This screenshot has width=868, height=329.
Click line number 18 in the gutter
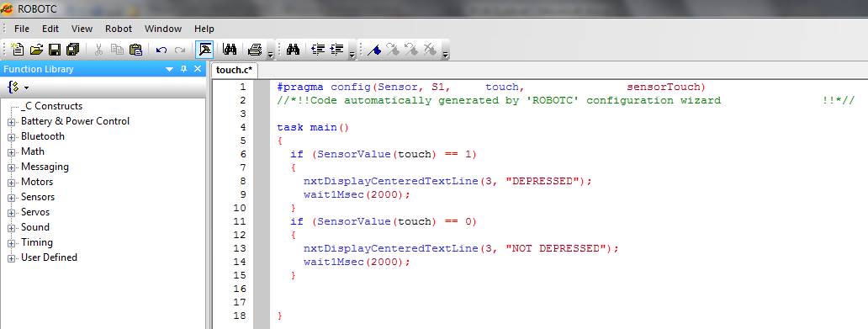(x=240, y=316)
